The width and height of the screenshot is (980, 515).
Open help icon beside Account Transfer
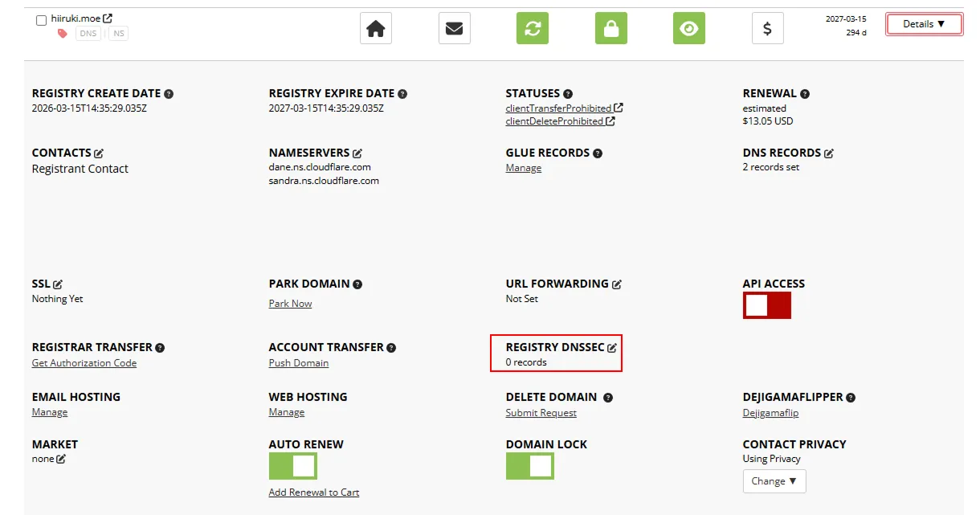coord(391,348)
